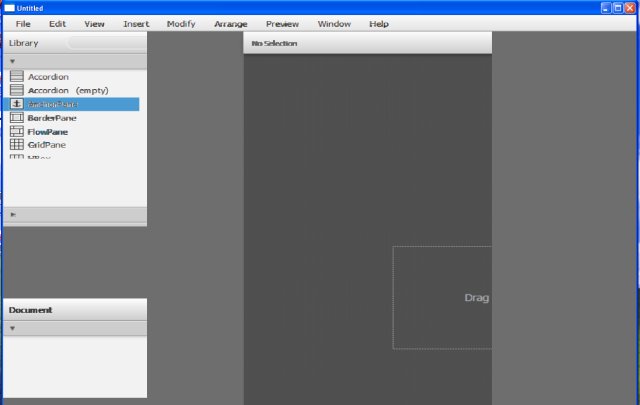Open the Arrange menu
The height and width of the screenshot is (405, 640).
tap(231, 24)
